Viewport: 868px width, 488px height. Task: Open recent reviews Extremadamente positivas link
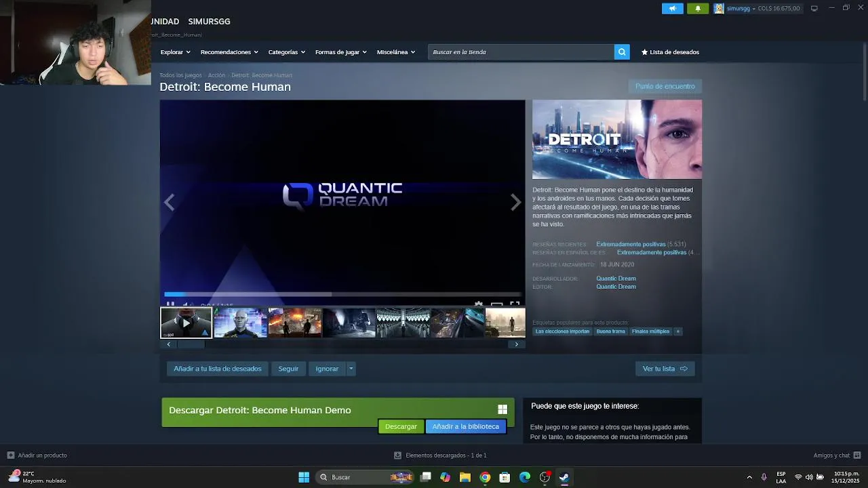[631, 244]
